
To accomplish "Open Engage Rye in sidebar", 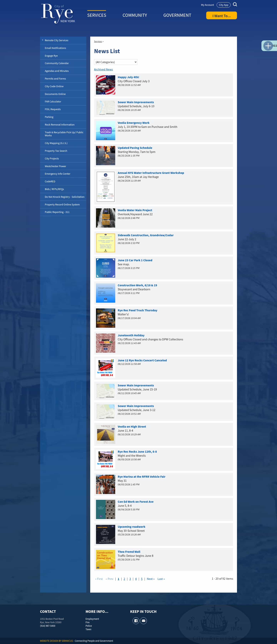I will click(63, 56).
